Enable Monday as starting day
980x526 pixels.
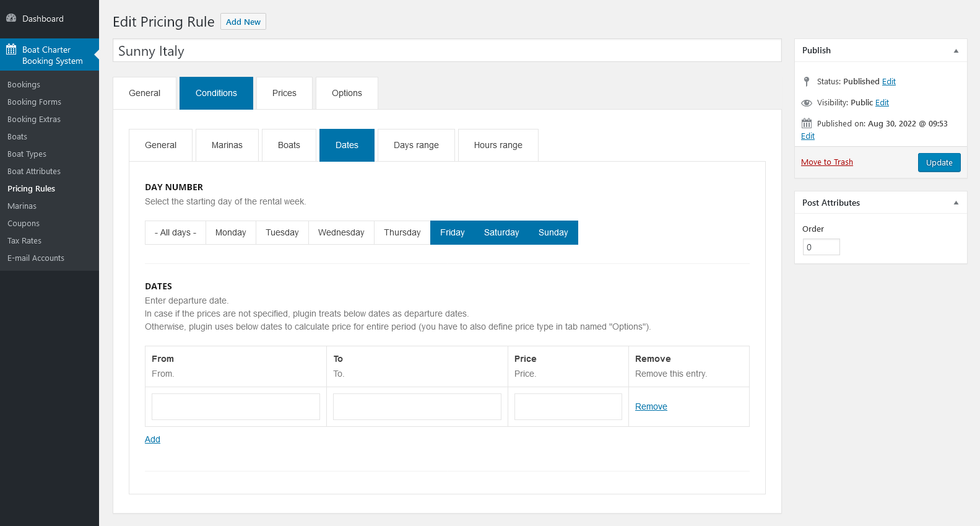230,232
